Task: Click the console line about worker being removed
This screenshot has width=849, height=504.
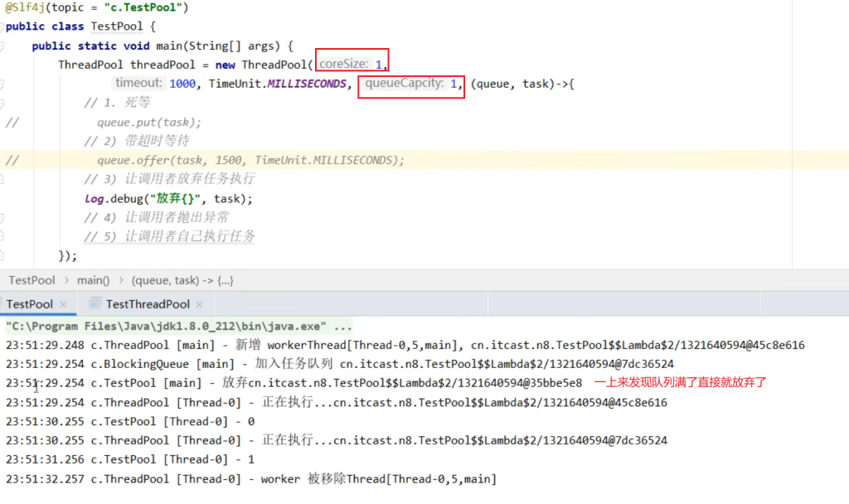Action: (x=250, y=478)
